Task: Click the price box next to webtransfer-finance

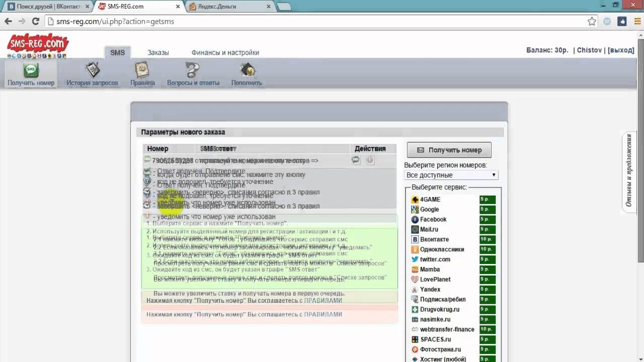Action: [488, 329]
